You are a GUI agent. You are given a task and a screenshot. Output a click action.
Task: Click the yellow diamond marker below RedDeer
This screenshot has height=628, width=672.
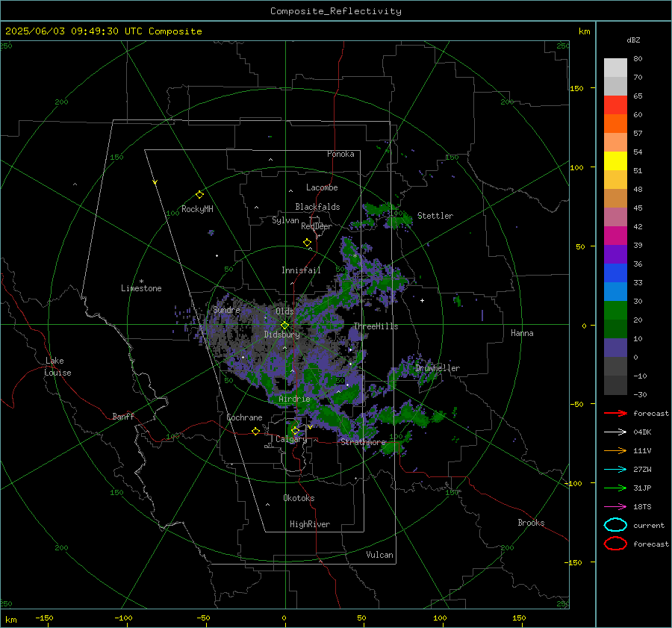(x=307, y=242)
